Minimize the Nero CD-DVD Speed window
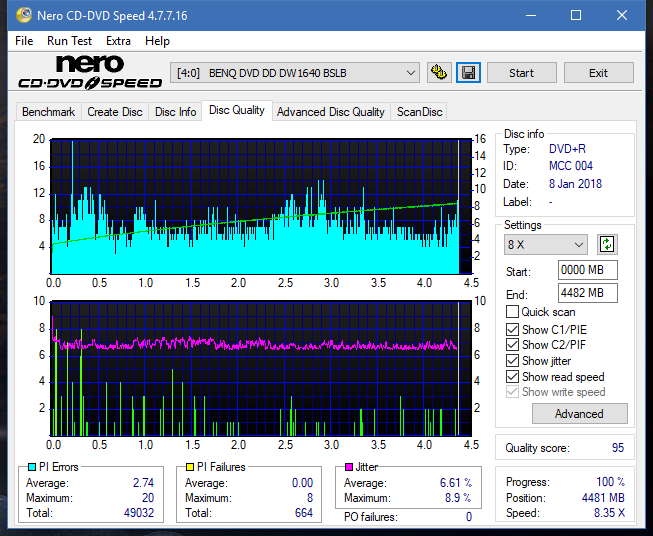The height and width of the screenshot is (536, 653). point(531,15)
